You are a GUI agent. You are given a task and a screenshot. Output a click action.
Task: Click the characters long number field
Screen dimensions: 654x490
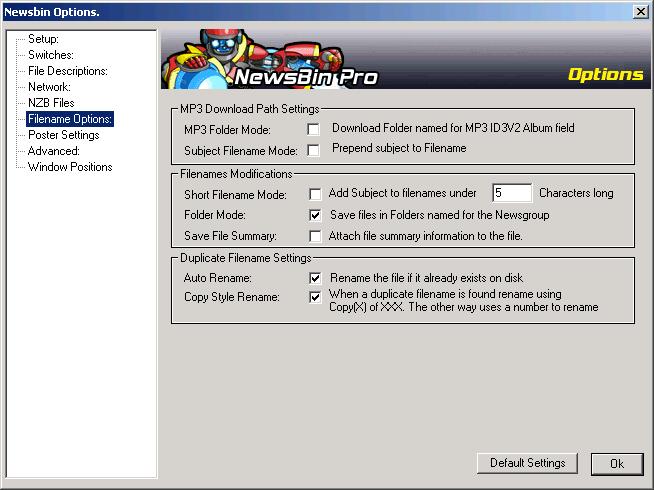(x=511, y=194)
